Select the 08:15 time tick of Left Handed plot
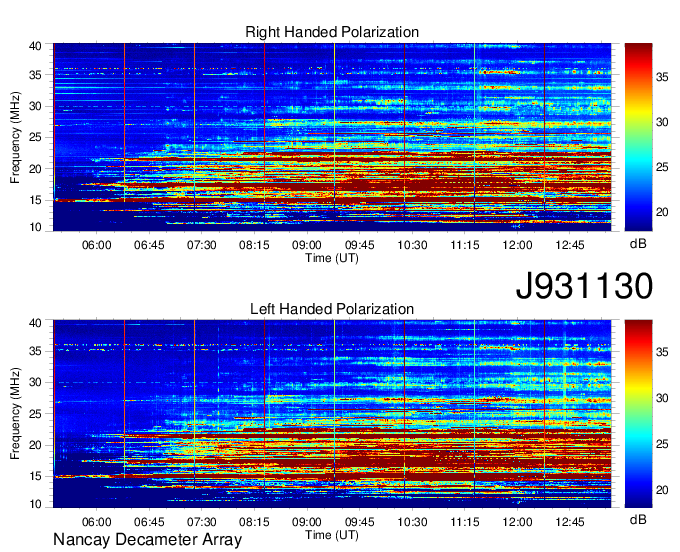 254,522
